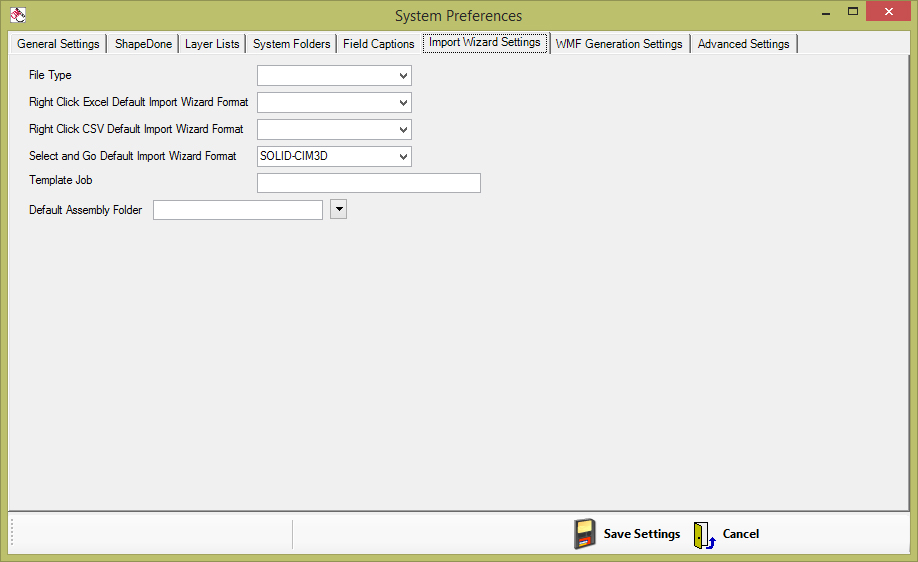Minimize the System Preferences window

[826, 12]
